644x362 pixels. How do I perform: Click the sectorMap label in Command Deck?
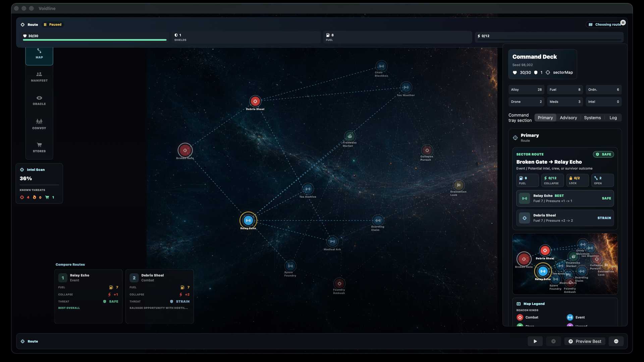pyautogui.click(x=563, y=72)
